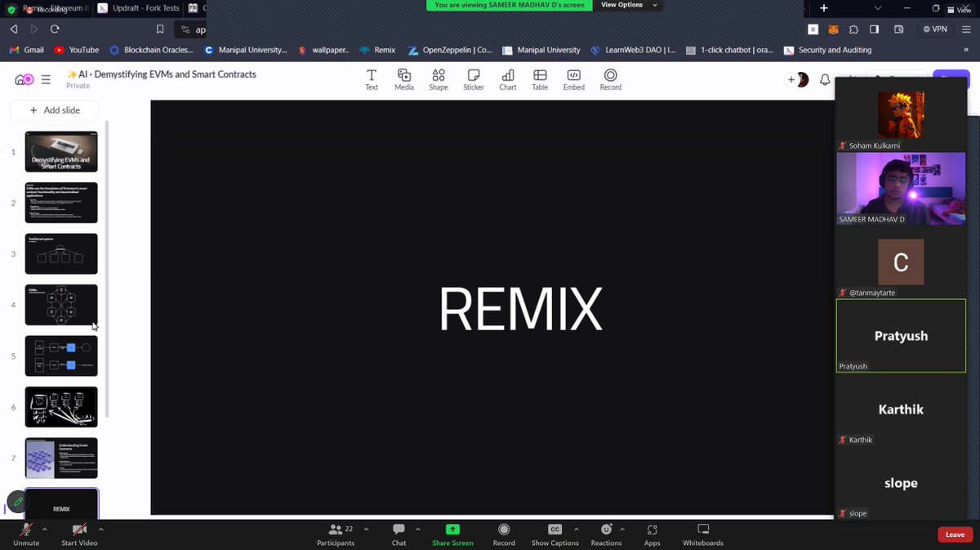The image size is (980, 550).
Task: Toggle Show Captions in Zoom
Action: click(555, 534)
